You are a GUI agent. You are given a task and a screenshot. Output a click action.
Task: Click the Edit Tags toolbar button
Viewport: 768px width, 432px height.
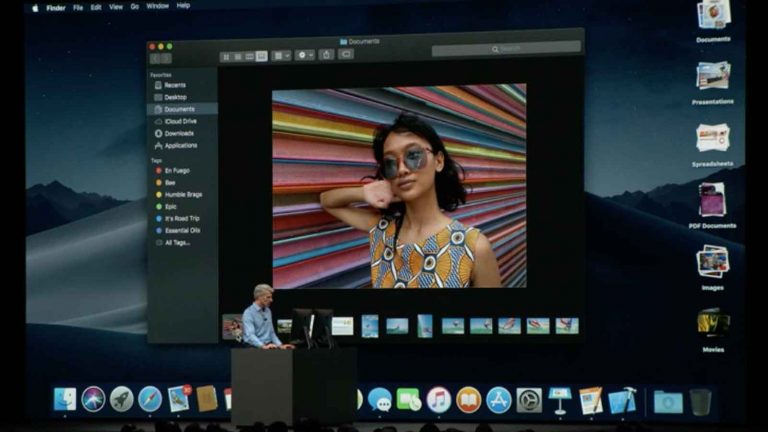346,55
